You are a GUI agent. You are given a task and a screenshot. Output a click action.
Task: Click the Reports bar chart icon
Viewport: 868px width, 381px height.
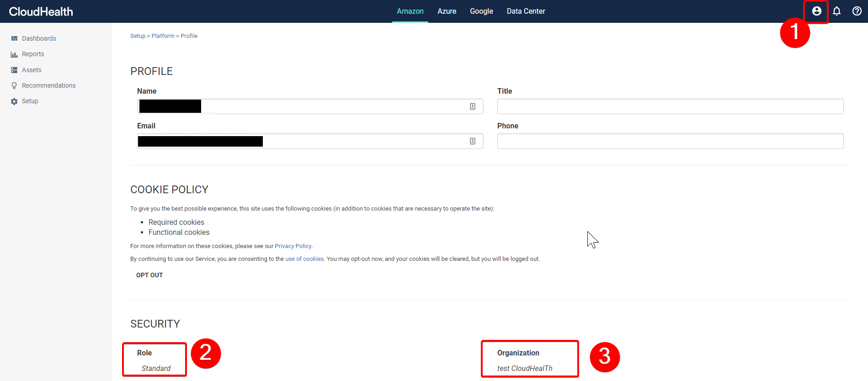(x=14, y=54)
